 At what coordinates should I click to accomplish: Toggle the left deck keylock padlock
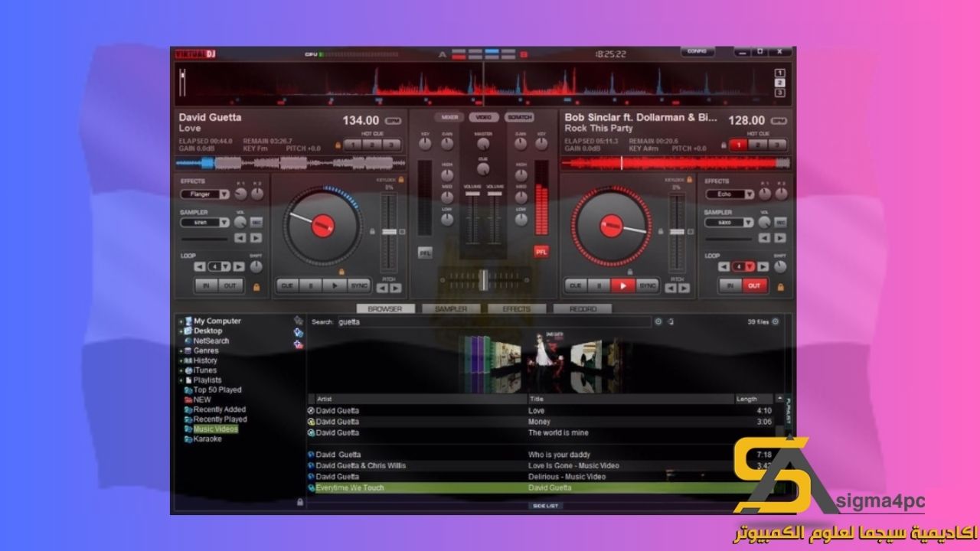click(x=400, y=179)
